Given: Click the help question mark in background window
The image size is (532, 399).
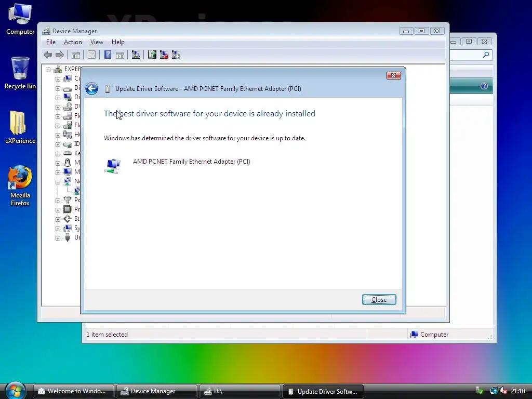Looking at the screenshot, I should [484, 86].
